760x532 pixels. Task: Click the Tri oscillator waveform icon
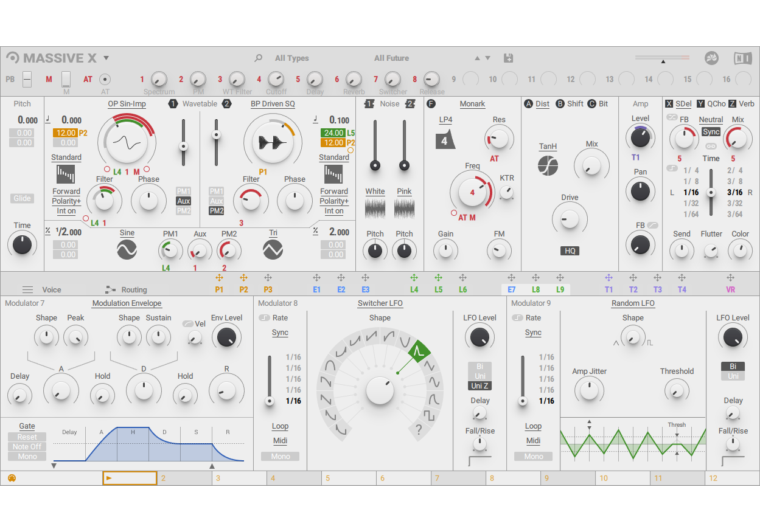pos(273,249)
